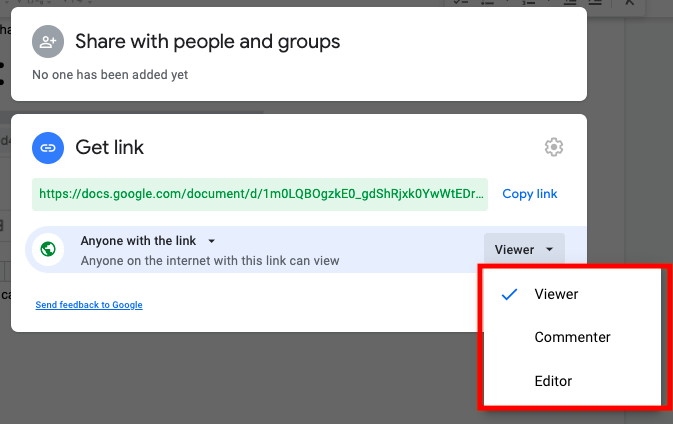Copy link to clipboard
The height and width of the screenshot is (424, 673).
[530, 194]
